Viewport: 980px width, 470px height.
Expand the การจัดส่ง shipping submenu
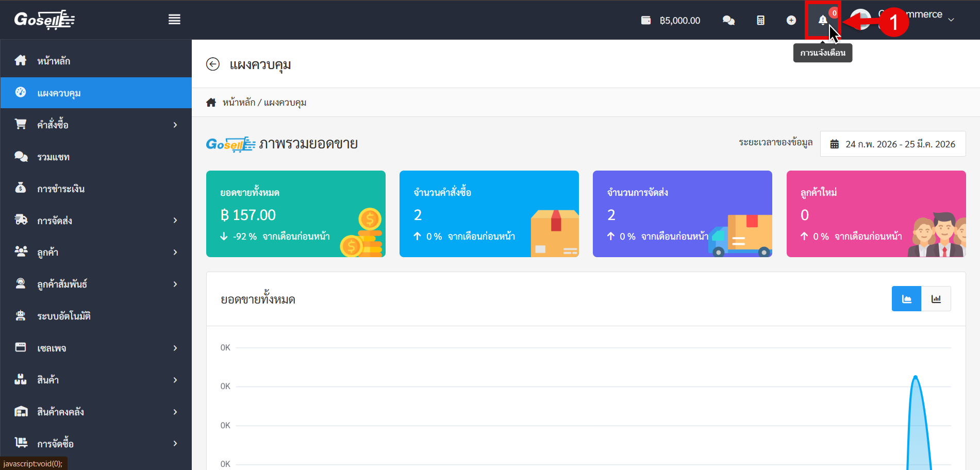[x=175, y=221]
